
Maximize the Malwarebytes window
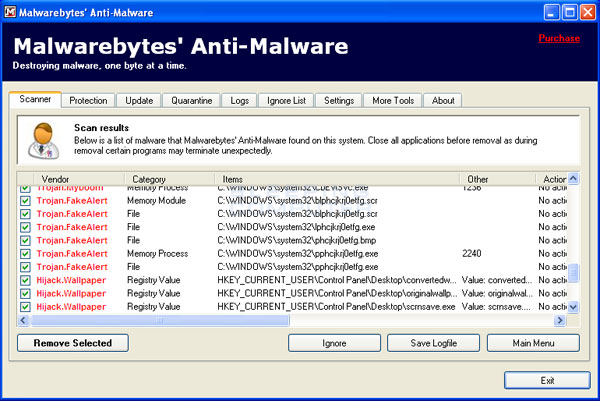(569, 12)
